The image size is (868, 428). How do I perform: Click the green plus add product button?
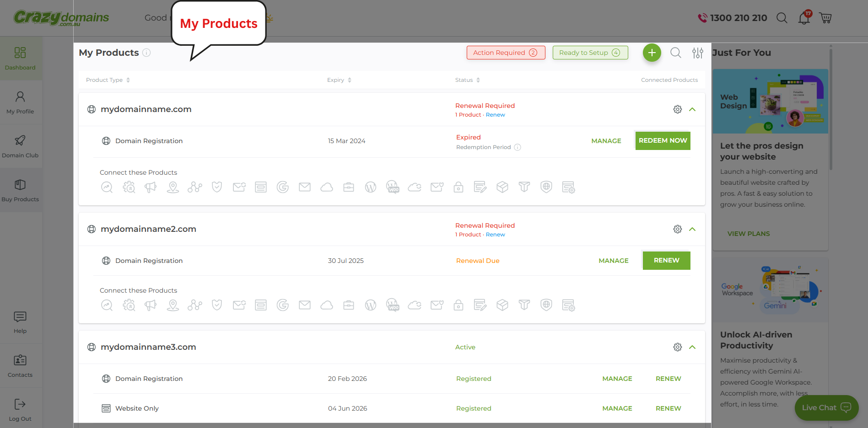(652, 53)
